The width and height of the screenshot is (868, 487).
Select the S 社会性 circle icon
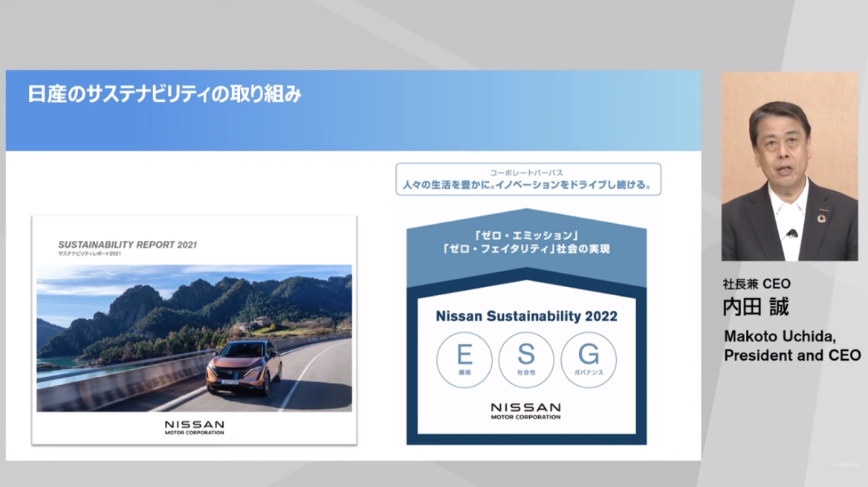pos(527,359)
